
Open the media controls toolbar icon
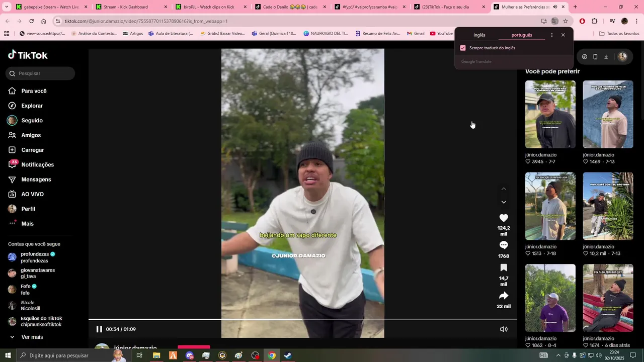click(612, 21)
